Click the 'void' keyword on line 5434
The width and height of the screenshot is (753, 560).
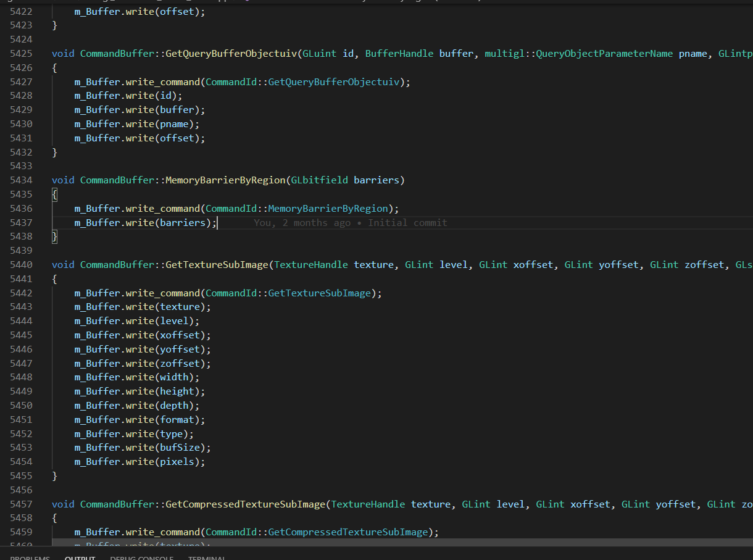pyautogui.click(x=63, y=180)
